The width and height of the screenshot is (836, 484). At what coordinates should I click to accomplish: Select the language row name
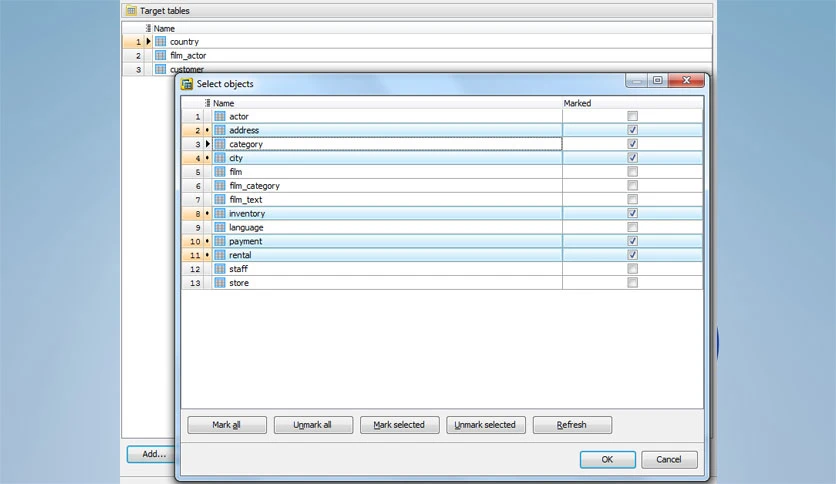[x=246, y=227]
